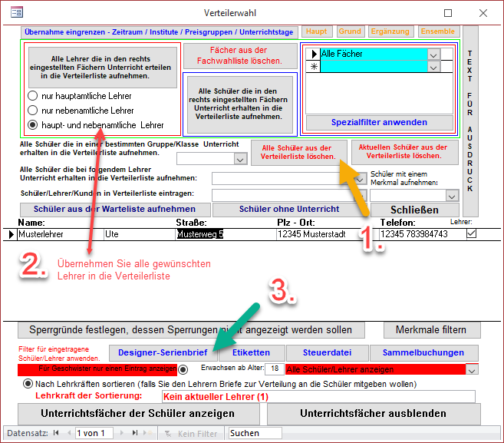The width and height of the screenshot is (504, 443).
Task: Click the Ergänzung tab button
Action: [x=390, y=31]
